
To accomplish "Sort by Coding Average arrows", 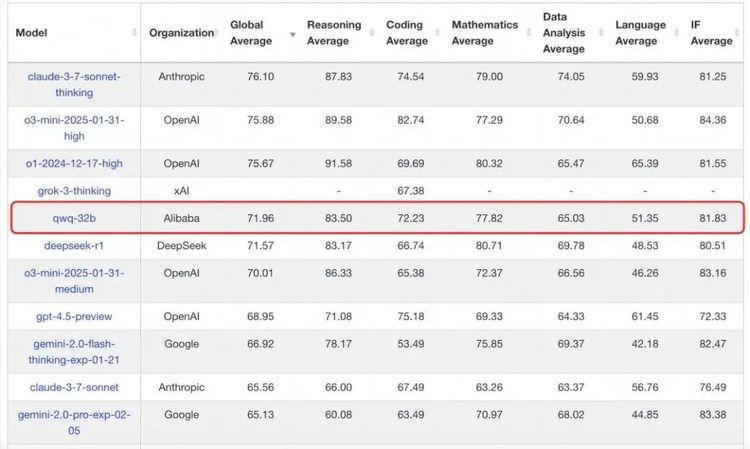I will 437,33.
